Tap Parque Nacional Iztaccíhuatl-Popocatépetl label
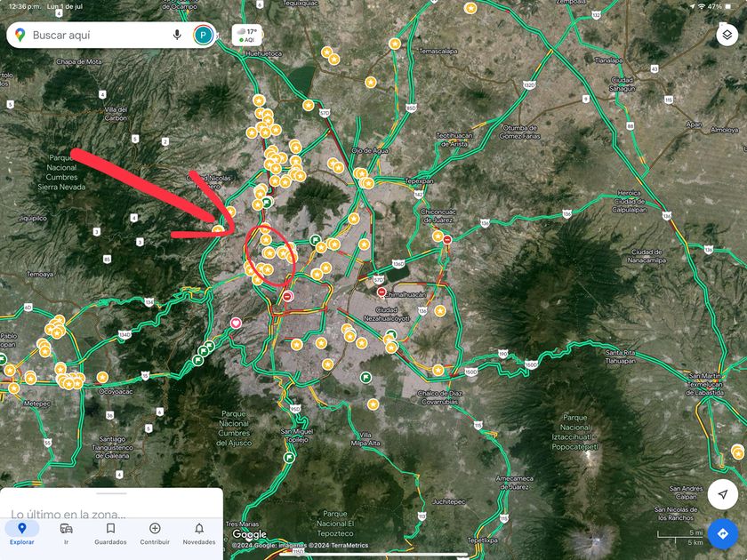This screenshot has width=747, height=560. [x=575, y=432]
